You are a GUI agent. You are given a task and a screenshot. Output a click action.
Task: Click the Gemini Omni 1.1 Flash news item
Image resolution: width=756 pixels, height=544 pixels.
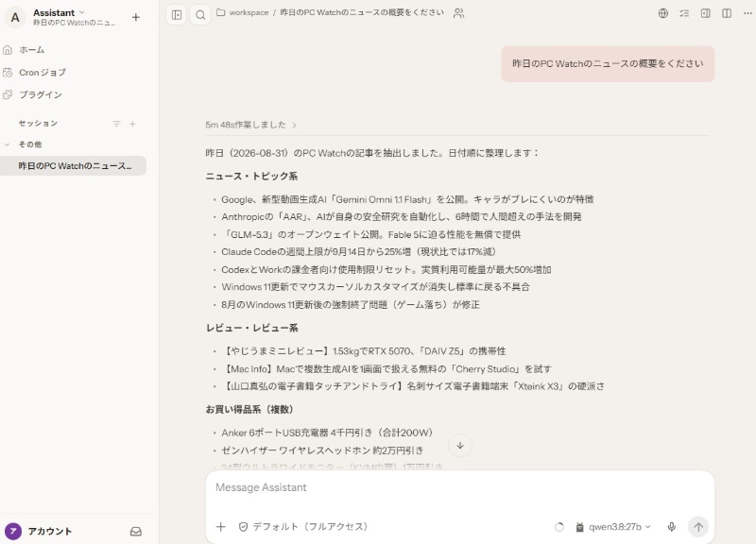pos(407,199)
